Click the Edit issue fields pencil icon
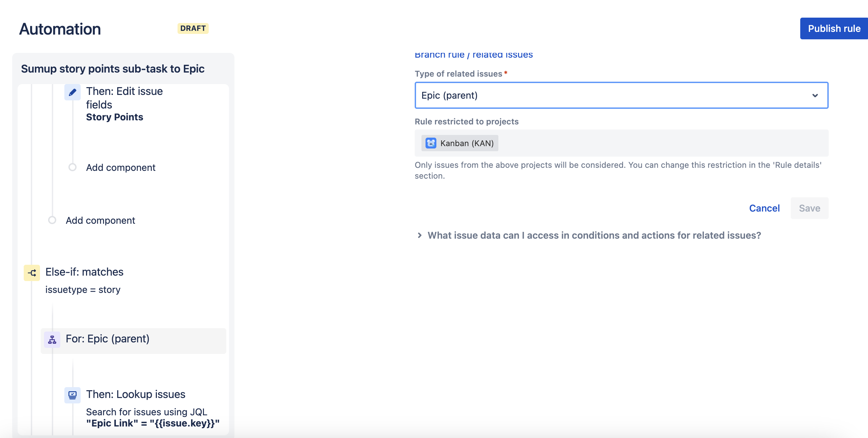This screenshot has height=438, width=868. click(x=72, y=92)
